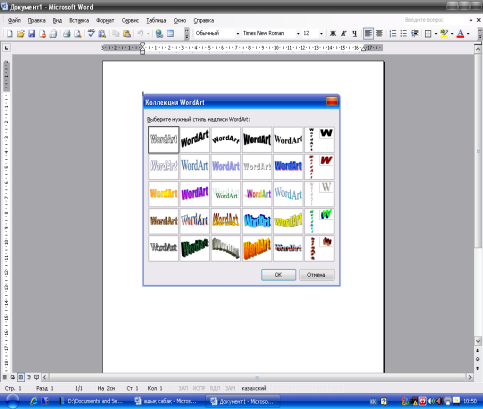
Task: Toggle the ВДЛ selection mode indicator
Action: click(x=215, y=388)
